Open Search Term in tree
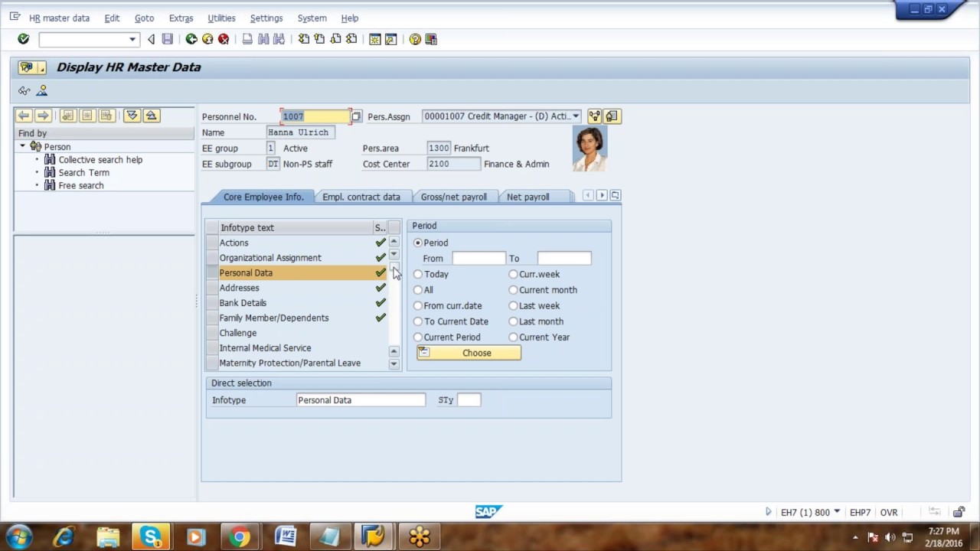The width and height of the screenshot is (980, 551). coord(83,173)
